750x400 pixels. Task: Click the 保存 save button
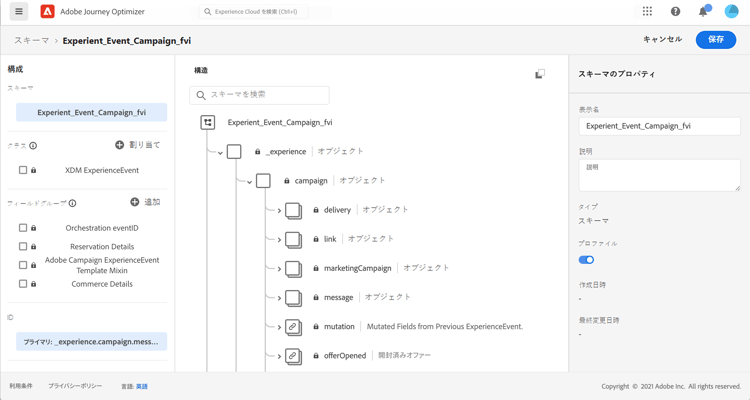point(716,39)
